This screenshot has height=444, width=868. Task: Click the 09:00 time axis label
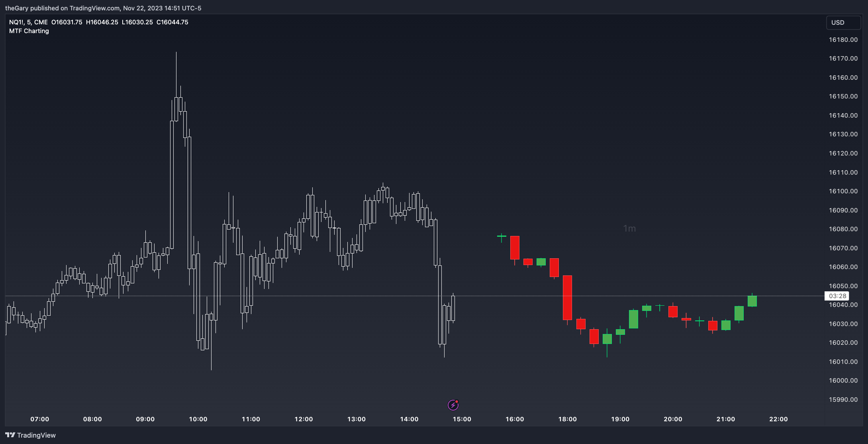(x=145, y=419)
